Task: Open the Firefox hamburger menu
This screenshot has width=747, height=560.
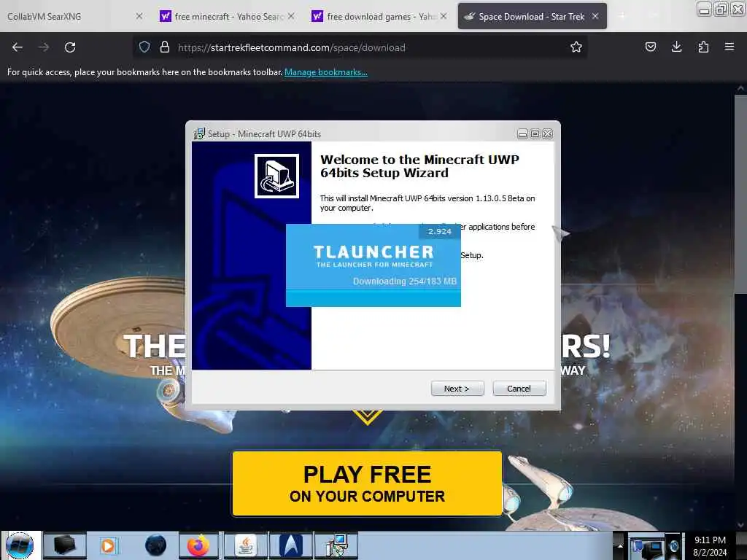Action: [x=729, y=47]
